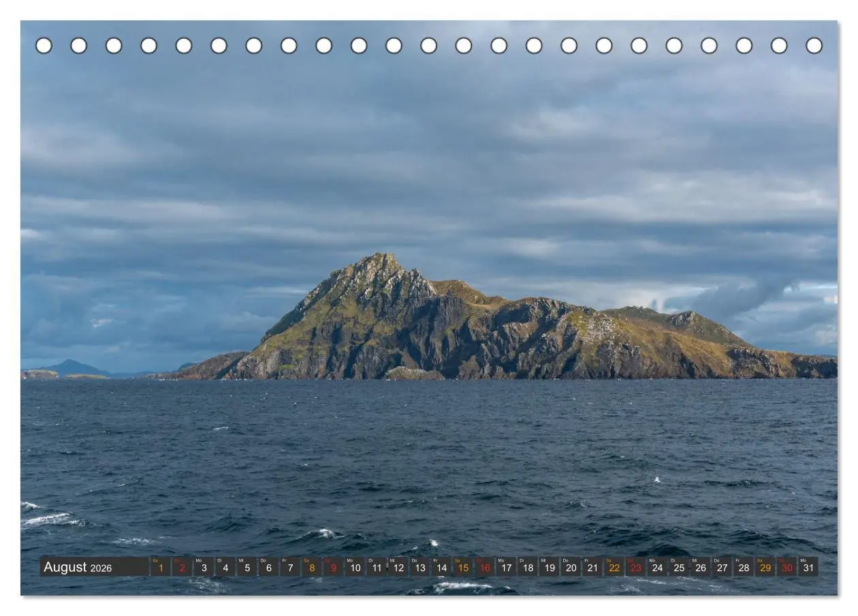Select the orange Saturday 8 date cell
The width and height of the screenshot is (858, 616).
(x=312, y=566)
